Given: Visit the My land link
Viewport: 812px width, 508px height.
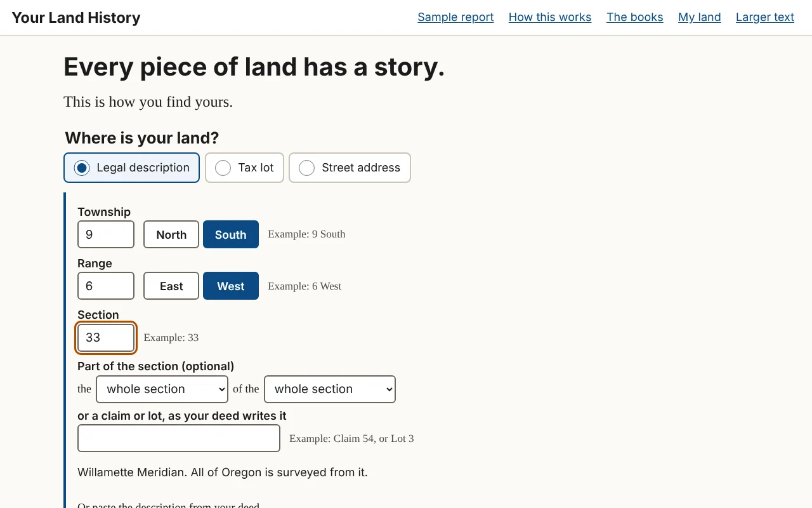Looking at the screenshot, I should (x=700, y=17).
